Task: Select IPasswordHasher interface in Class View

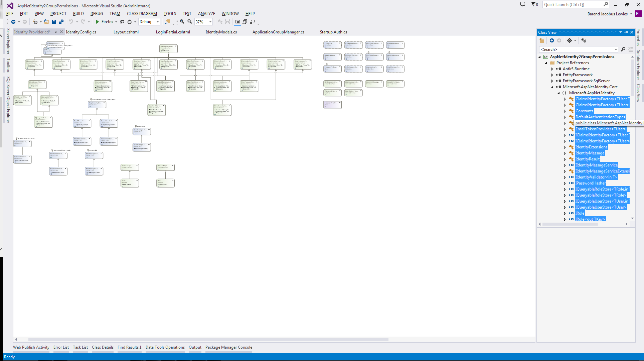Action: click(590, 183)
